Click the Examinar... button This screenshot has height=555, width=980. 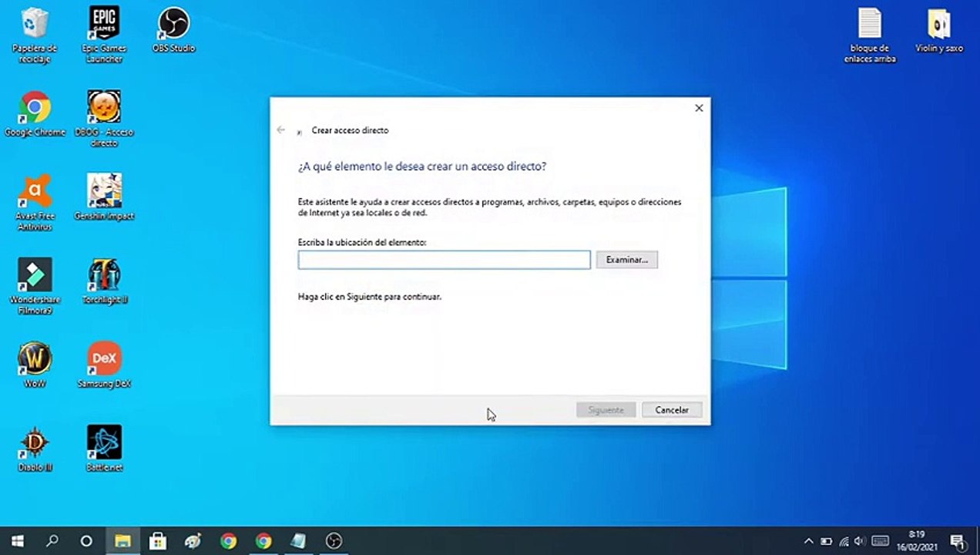tap(626, 260)
